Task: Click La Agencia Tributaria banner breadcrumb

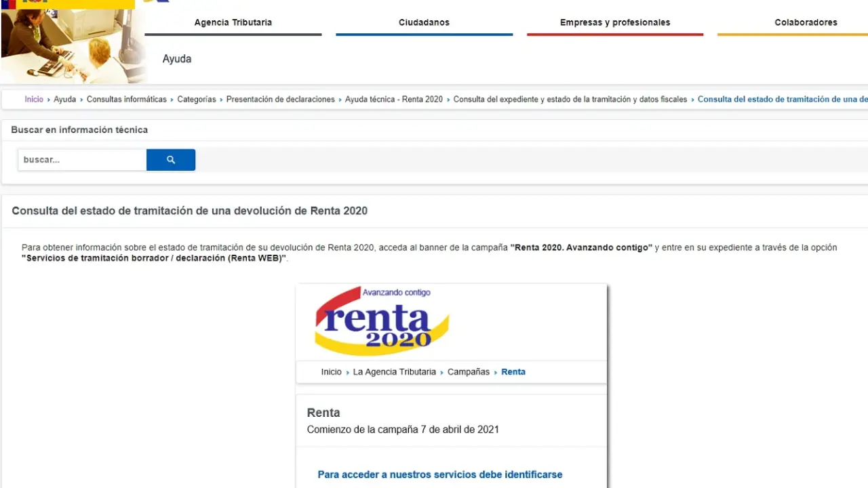Action: click(394, 372)
